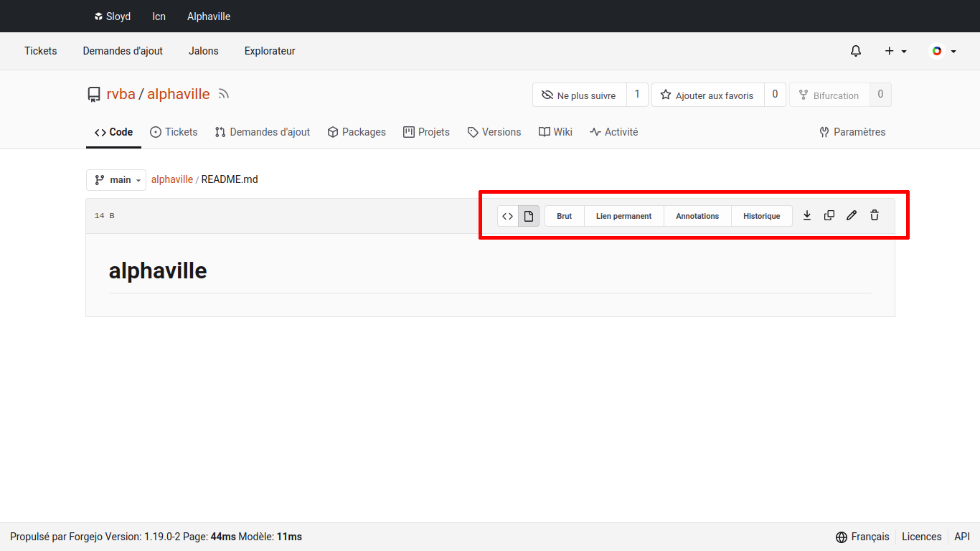The height and width of the screenshot is (551, 980).
Task: Open Historique file history
Action: pyautogui.click(x=761, y=216)
